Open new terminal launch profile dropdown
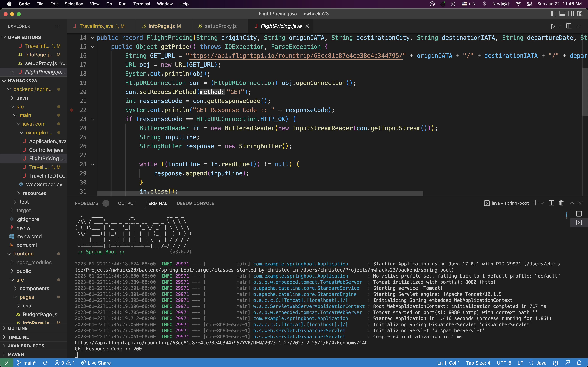The image size is (588, 367). pos(542,203)
